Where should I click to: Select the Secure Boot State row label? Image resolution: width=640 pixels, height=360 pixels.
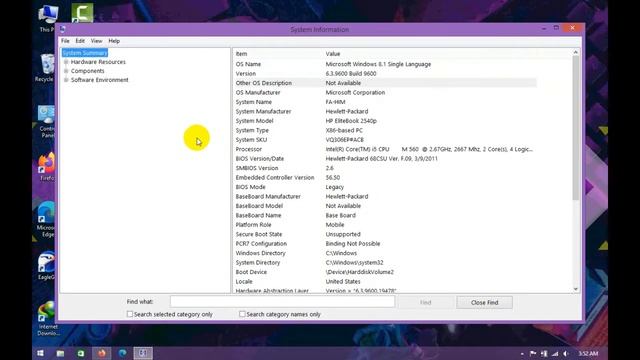[259, 234]
